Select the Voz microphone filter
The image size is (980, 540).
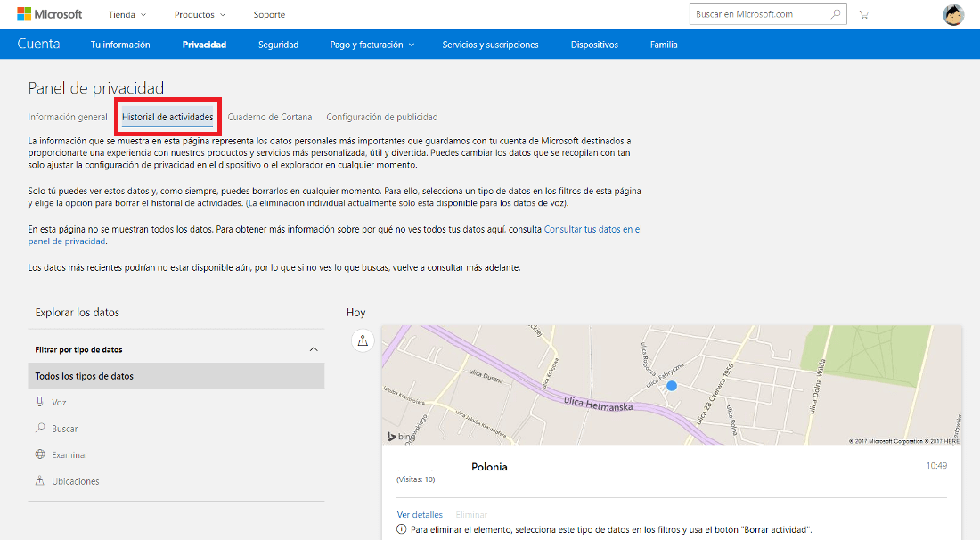point(51,402)
